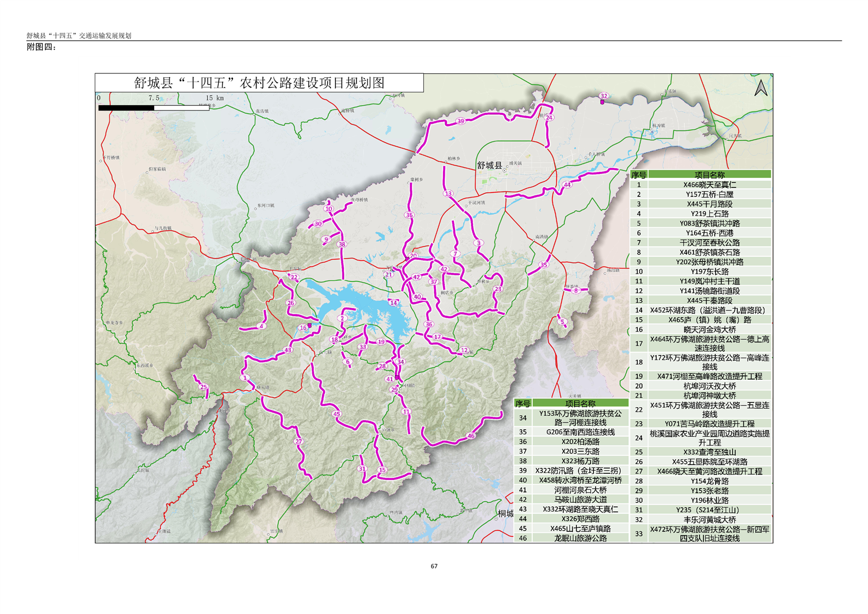Select legend row Y235（S214至江山）
The image size is (868, 614).
701,509
